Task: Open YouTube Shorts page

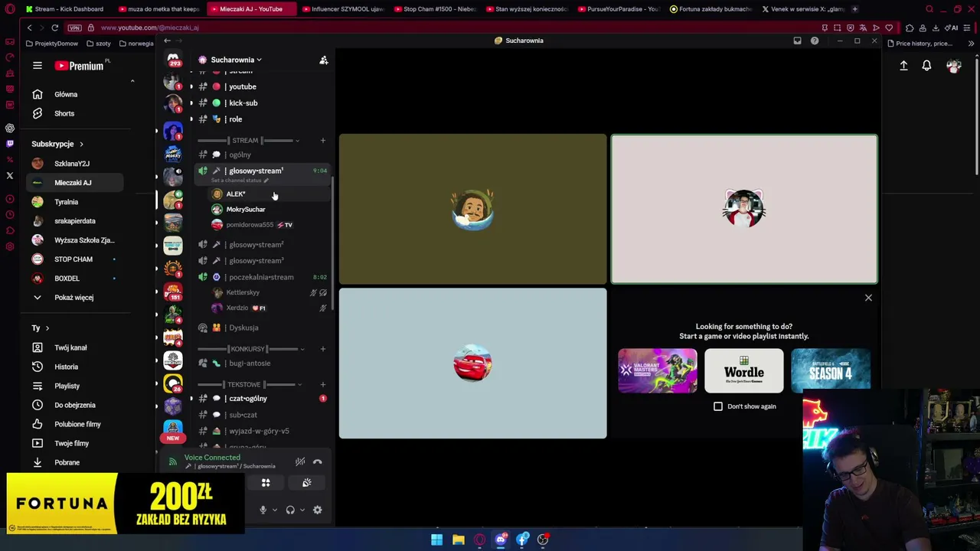Action: click(x=75, y=113)
